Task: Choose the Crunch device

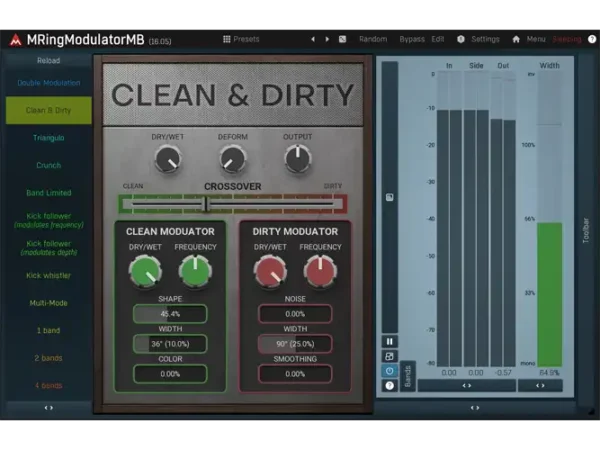Action: 49,165
